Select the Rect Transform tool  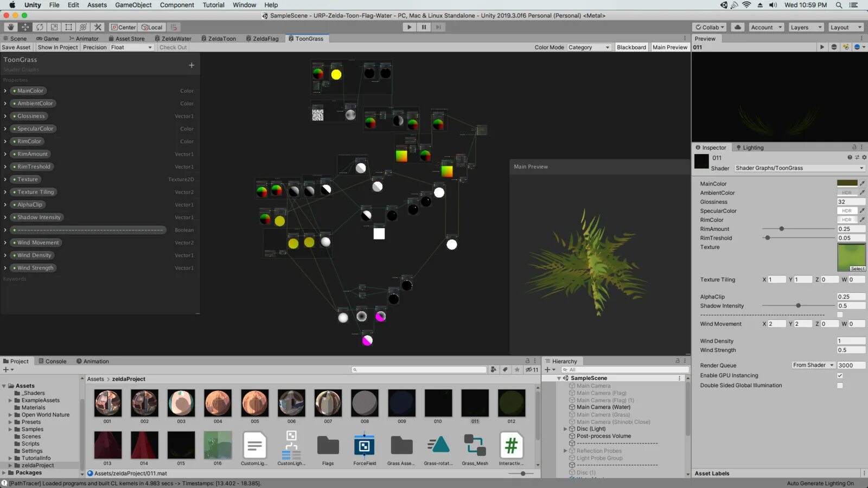tap(69, 27)
